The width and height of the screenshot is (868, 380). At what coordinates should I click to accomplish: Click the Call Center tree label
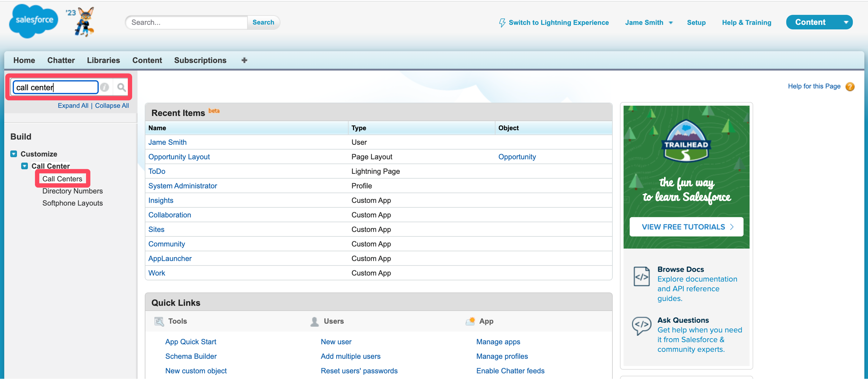click(x=50, y=166)
